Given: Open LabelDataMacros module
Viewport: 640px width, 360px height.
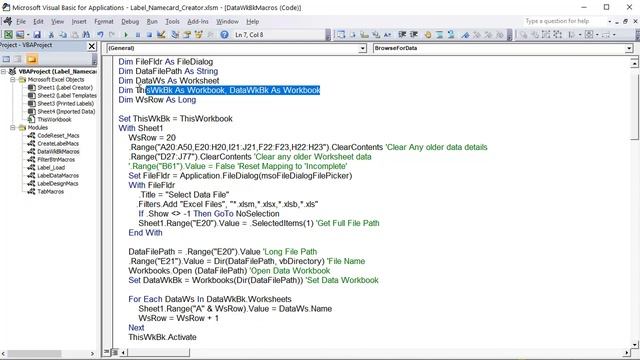Looking at the screenshot, I should 58,176.
